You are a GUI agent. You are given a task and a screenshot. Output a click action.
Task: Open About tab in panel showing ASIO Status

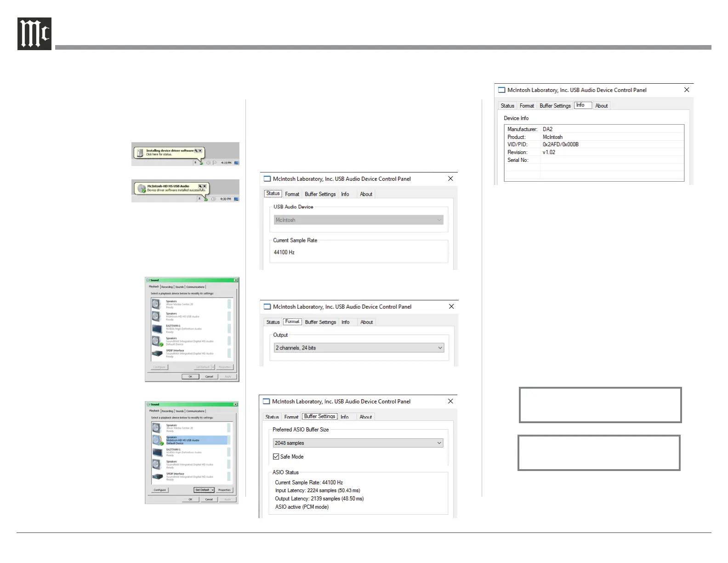[366, 417]
